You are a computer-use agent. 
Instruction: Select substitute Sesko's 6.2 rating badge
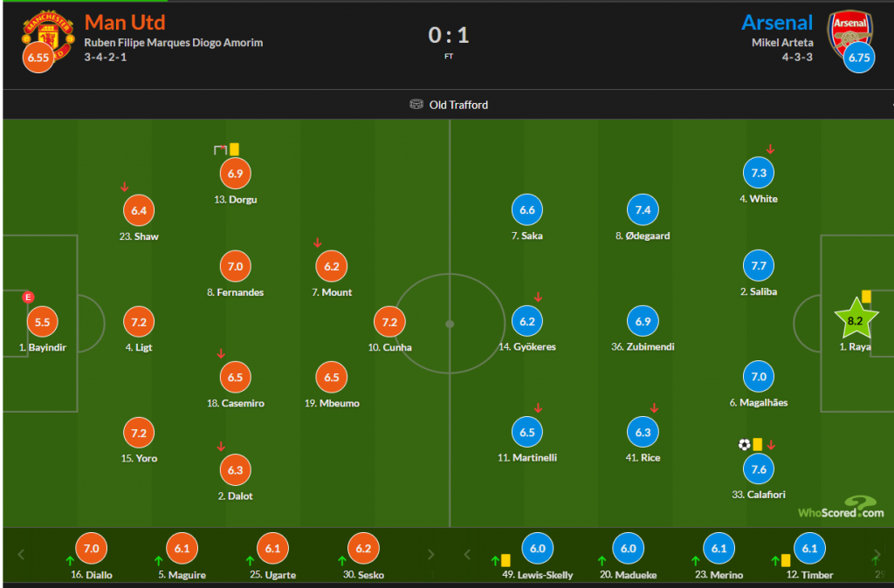pyautogui.click(x=363, y=548)
